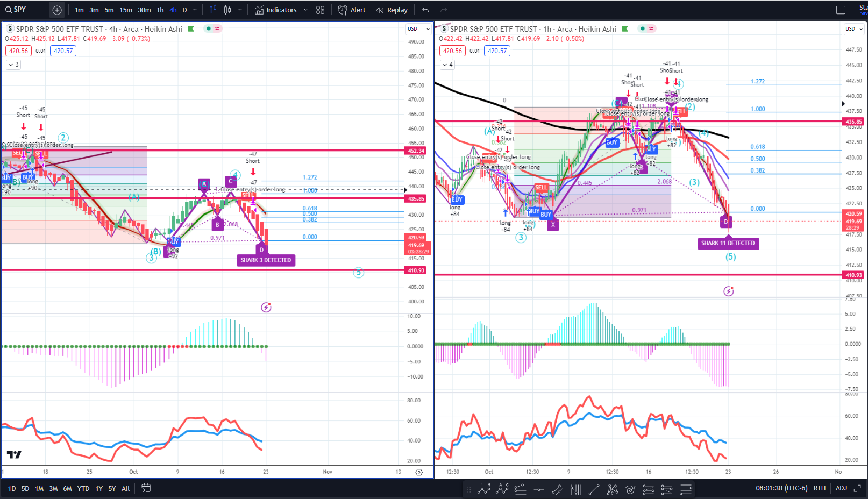
Task: Select the 6M date range
Action: 67,489
